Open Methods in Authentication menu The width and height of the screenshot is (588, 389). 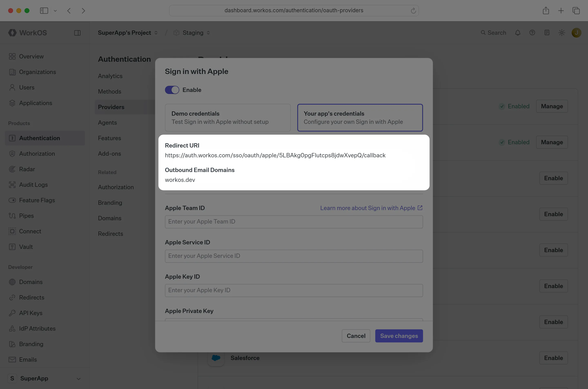[110, 92]
